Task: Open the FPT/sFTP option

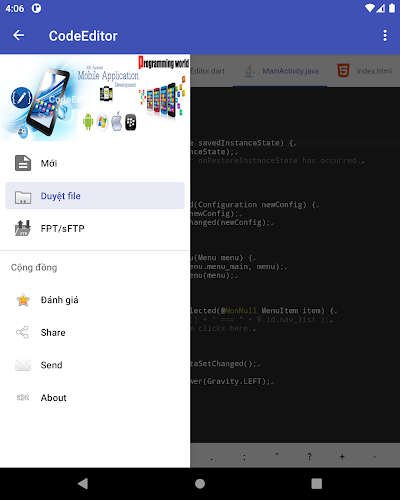Action: [95, 228]
